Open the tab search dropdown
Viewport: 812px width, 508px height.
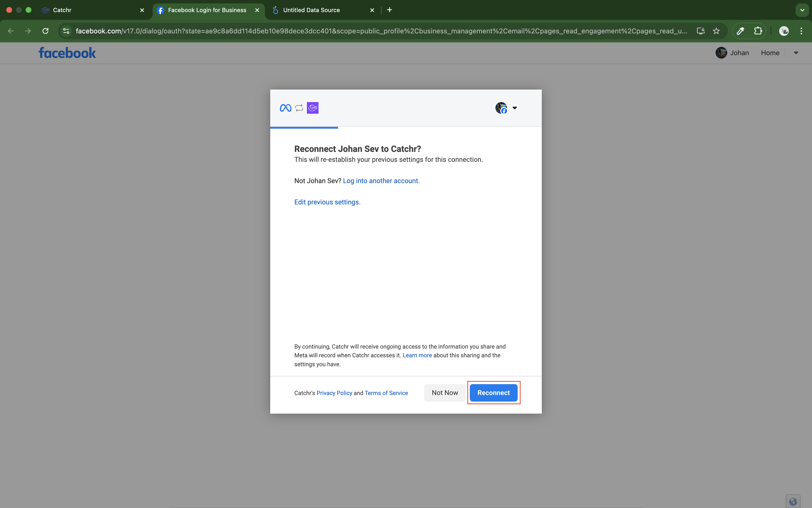[x=802, y=10]
